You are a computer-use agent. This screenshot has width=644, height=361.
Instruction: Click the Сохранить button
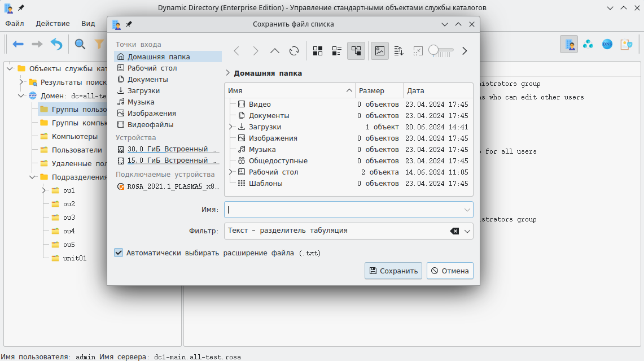393,271
